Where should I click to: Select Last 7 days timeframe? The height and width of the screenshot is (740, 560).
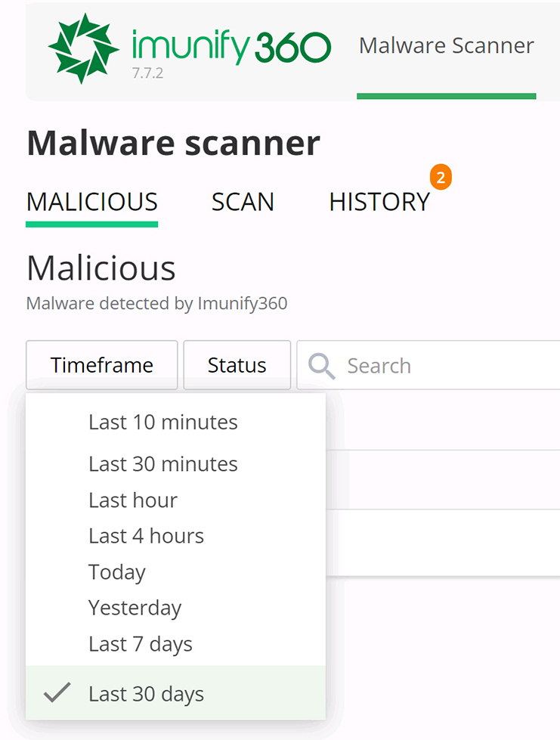coord(175,644)
